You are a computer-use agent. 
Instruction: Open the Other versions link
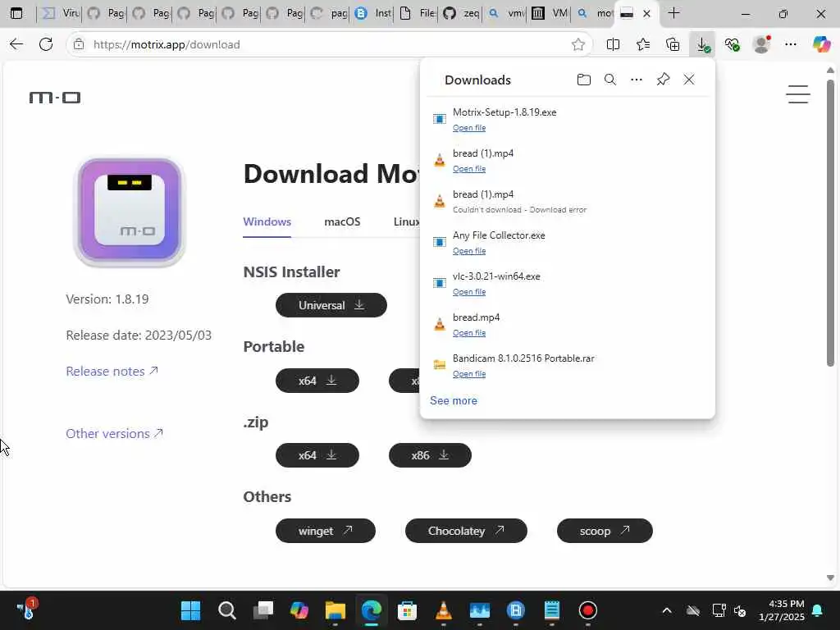[x=114, y=433]
